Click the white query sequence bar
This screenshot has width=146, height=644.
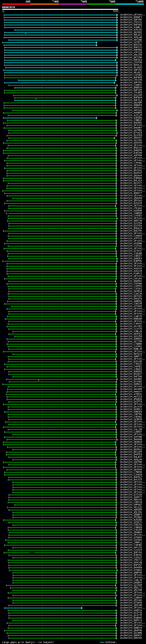pos(60,10)
